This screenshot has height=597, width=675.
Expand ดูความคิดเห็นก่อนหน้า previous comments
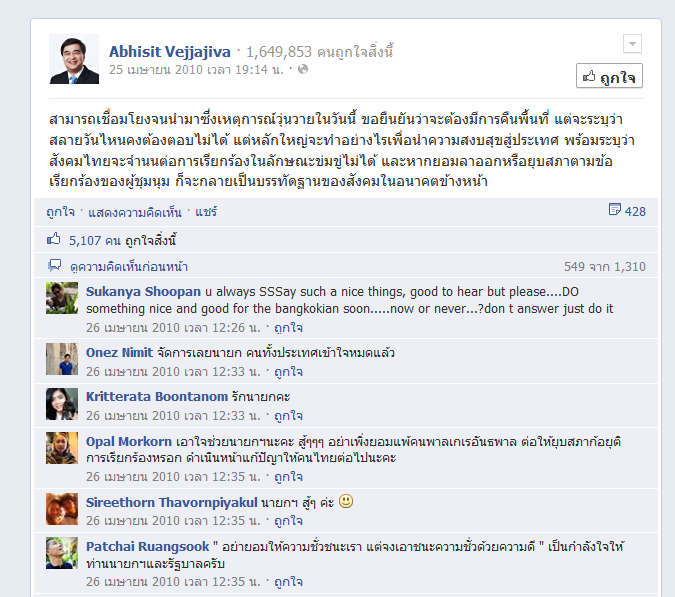[x=129, y=267]
